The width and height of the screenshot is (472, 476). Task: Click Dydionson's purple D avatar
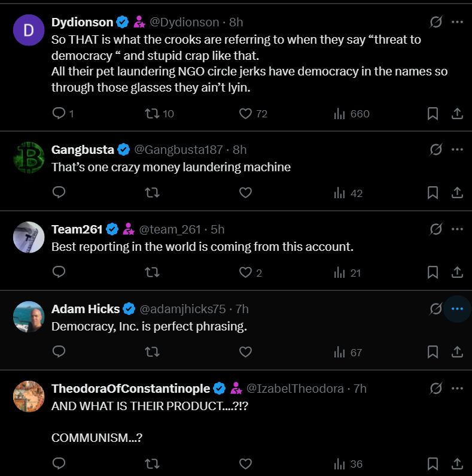tap(29, 30)
